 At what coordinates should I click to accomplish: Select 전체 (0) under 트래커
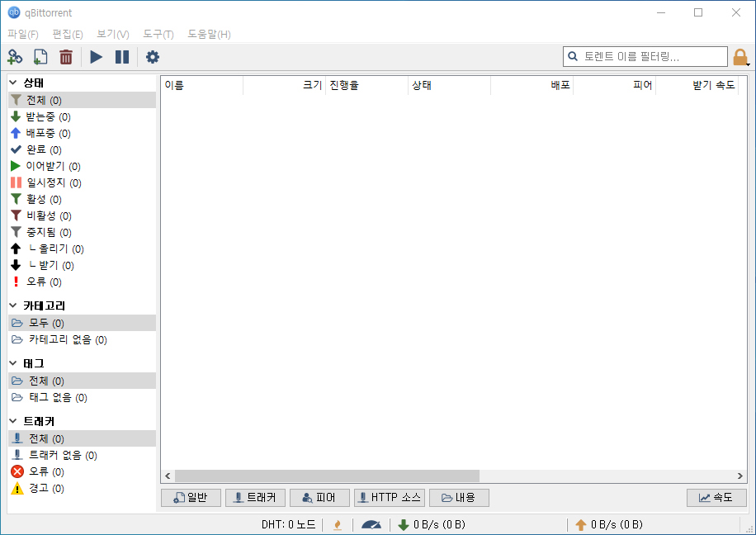[82, 438]
